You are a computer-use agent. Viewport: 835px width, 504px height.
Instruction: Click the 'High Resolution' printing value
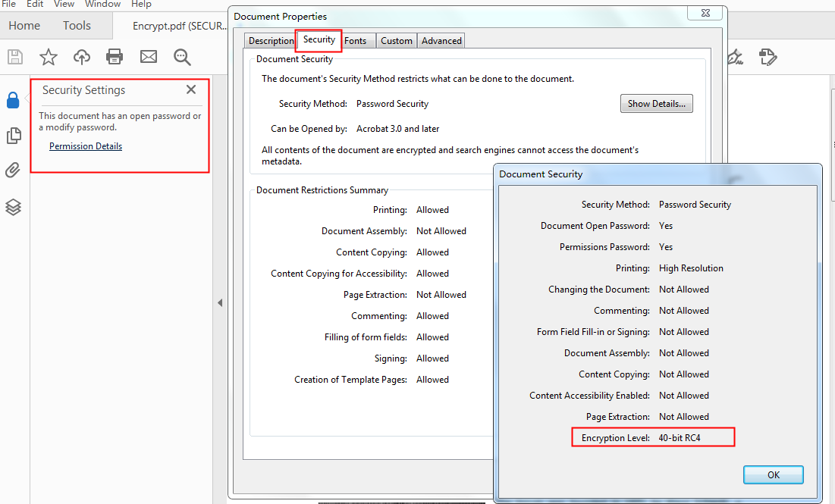(691, 268)
